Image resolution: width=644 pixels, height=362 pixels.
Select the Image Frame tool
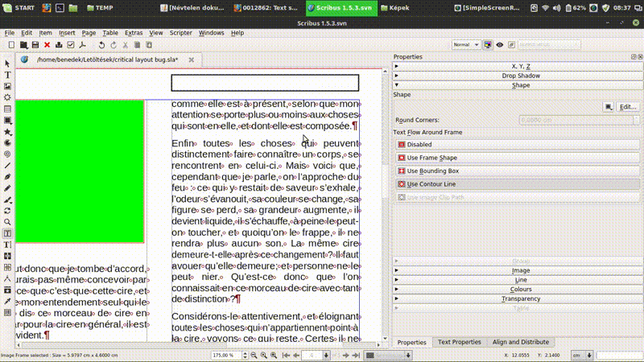pyautogui.click(x=7, y=86)
